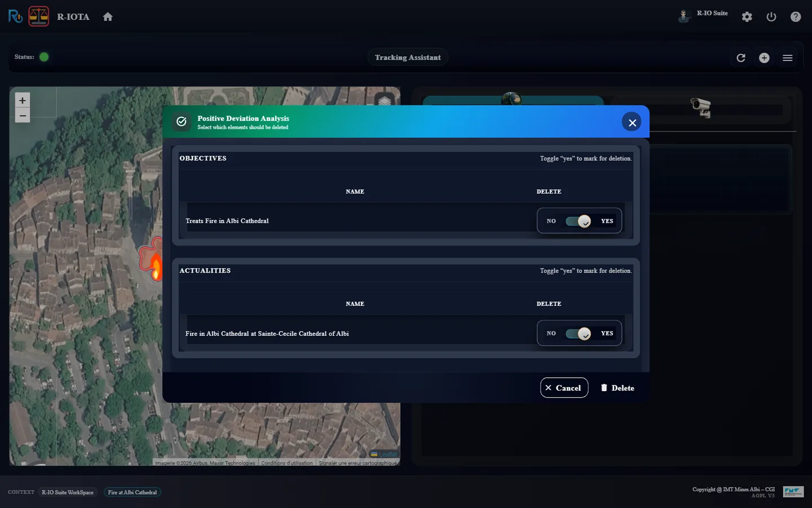Open the Leaflet attribution link

(384, 454)
